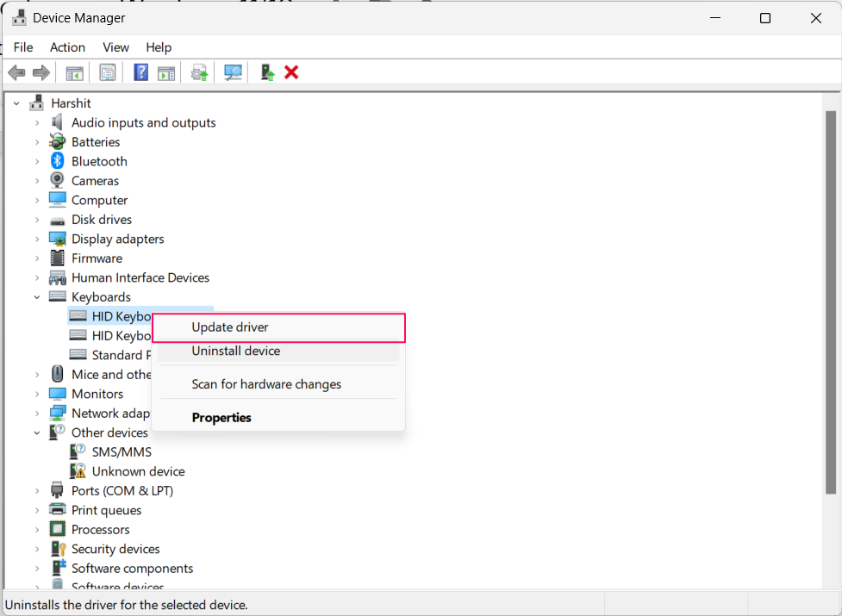Screen dimensions: 842x616
Task: Choose Uninstall device from context menu
Action: 235,351
